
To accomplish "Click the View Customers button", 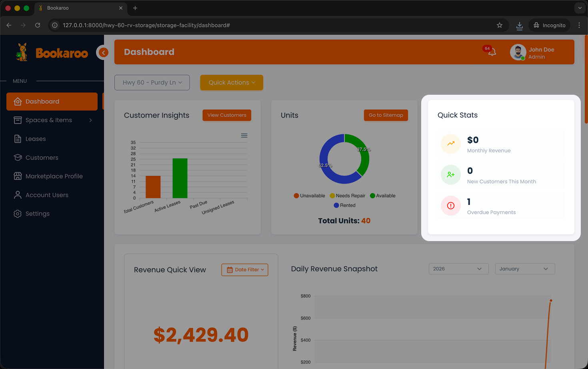I will [227, 115].
